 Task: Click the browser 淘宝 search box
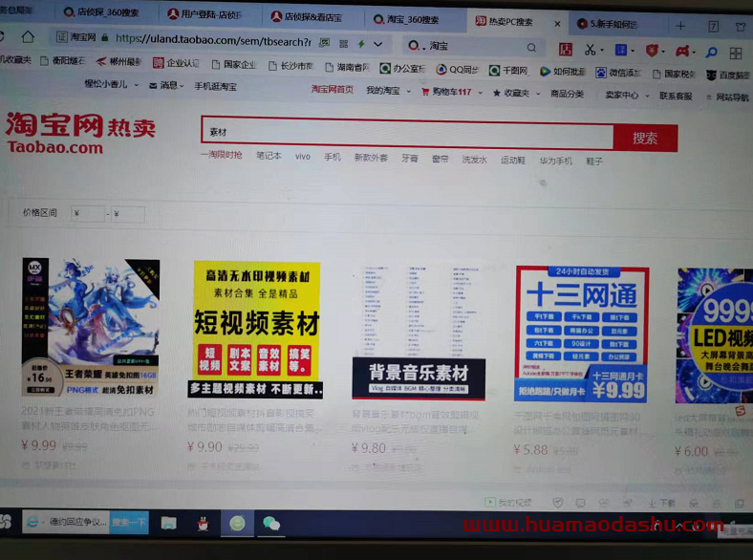coord(472,47)
